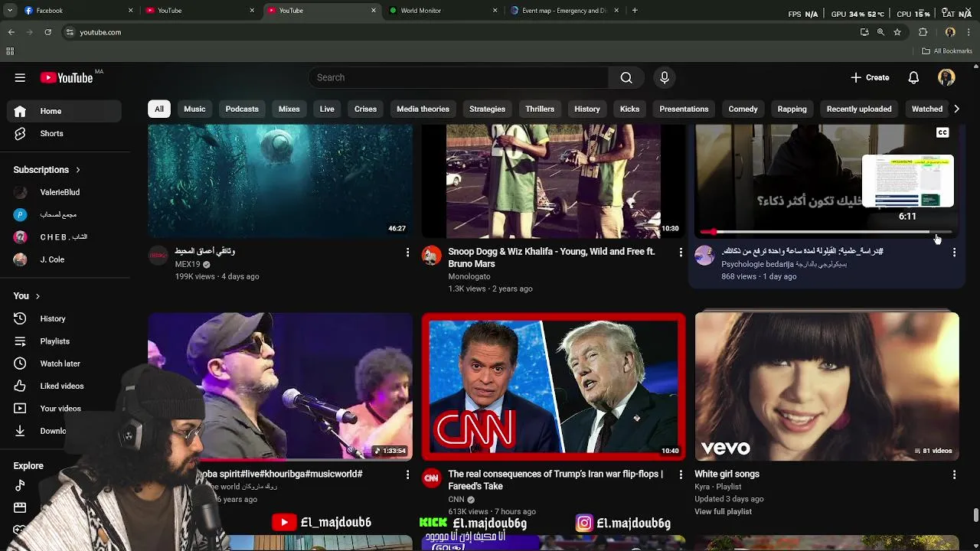Open History in the sidebar
The height and width of the screenshot is (551, 980).
(64, 318)
